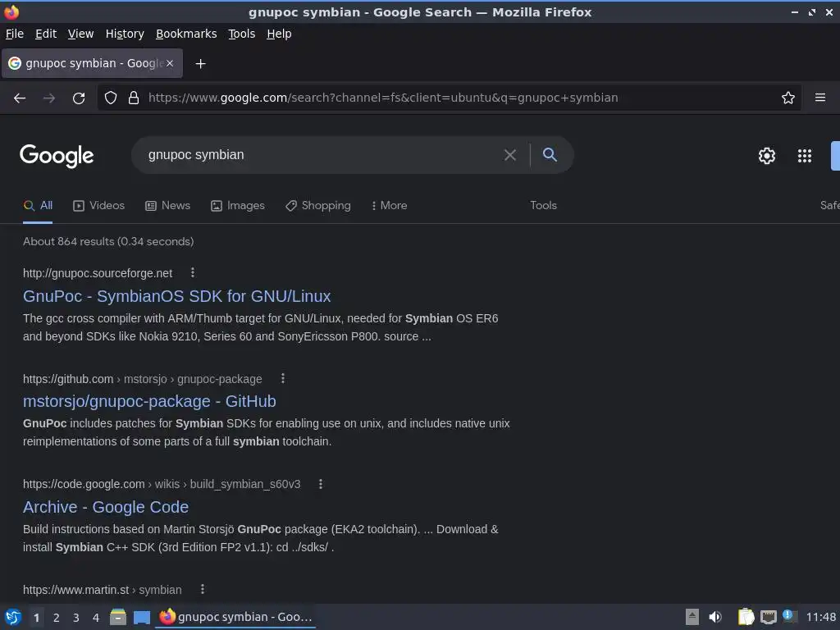Click the magnifier search button
This screenshot has height=630, width=840.
(550, 155)
